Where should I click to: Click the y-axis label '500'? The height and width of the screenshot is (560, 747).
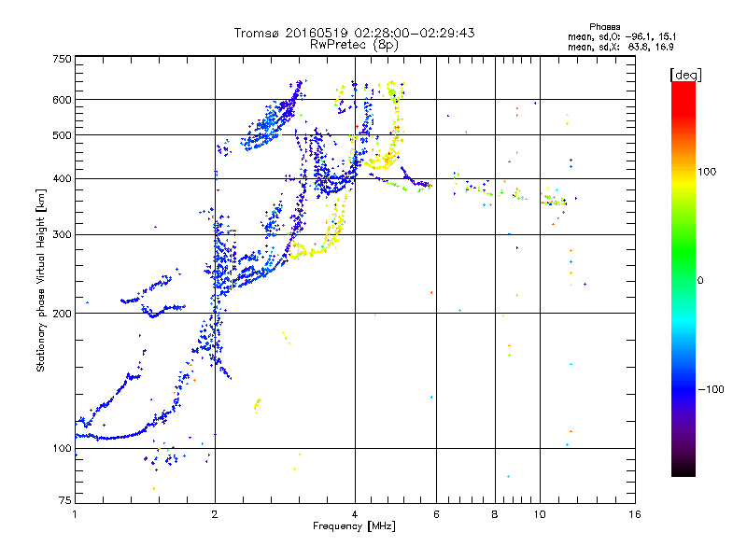pos(62,135)
